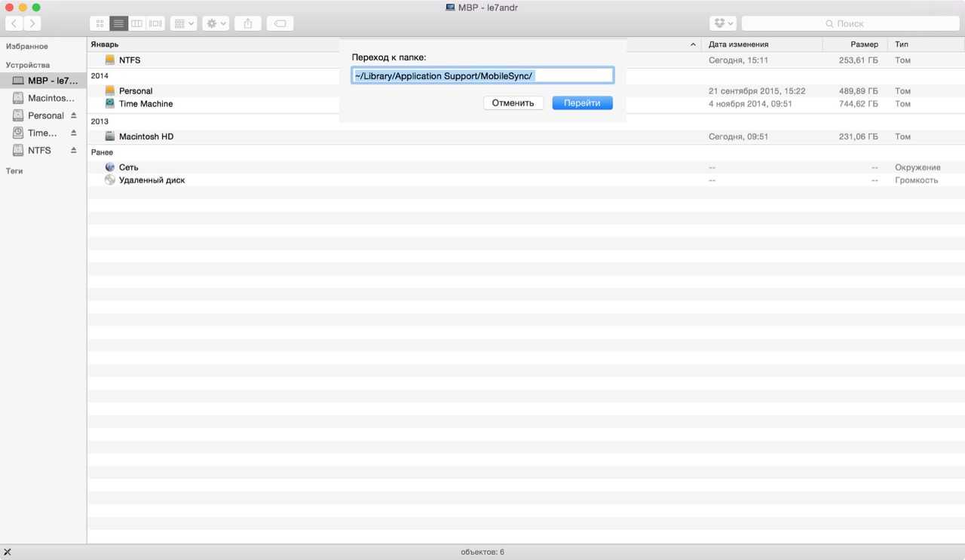Eject the NTFS volume in sidebar

74,150
